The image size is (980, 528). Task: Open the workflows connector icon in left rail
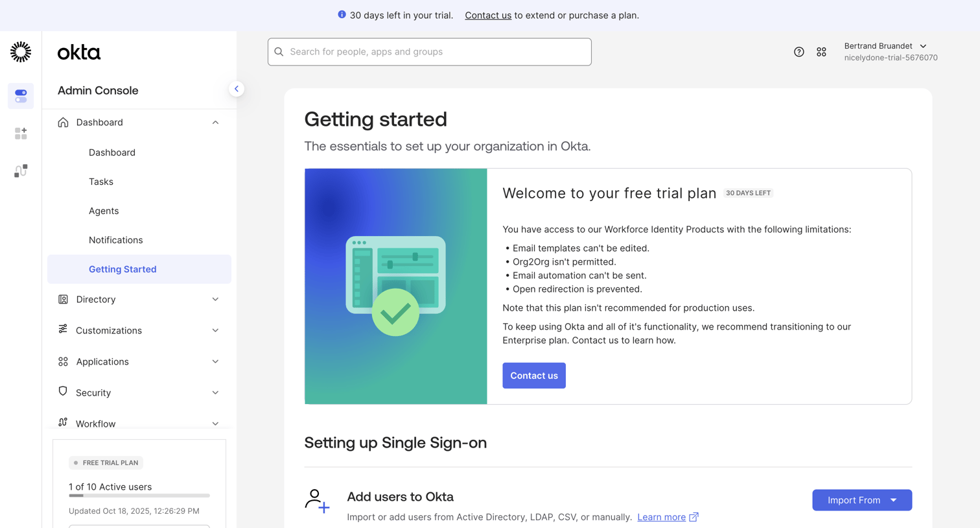tap(21, 171)
